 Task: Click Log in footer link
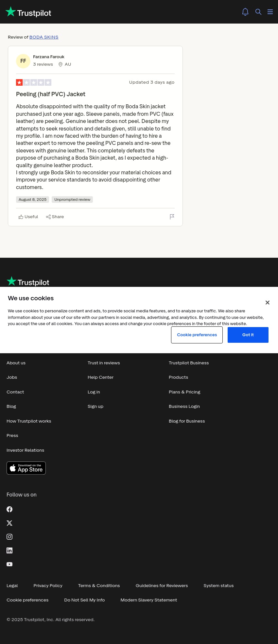[94, 392]
